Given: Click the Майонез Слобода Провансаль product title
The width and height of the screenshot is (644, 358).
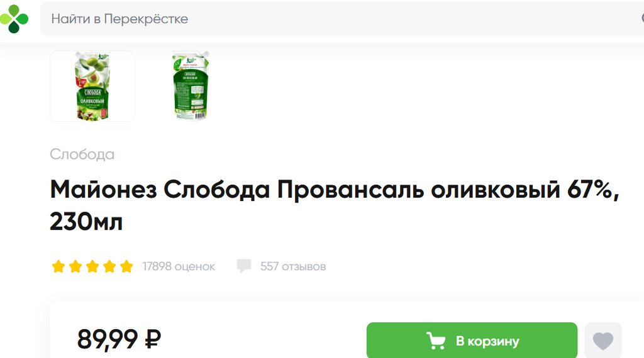Looking at the screenshot, I should coord(335,205).
